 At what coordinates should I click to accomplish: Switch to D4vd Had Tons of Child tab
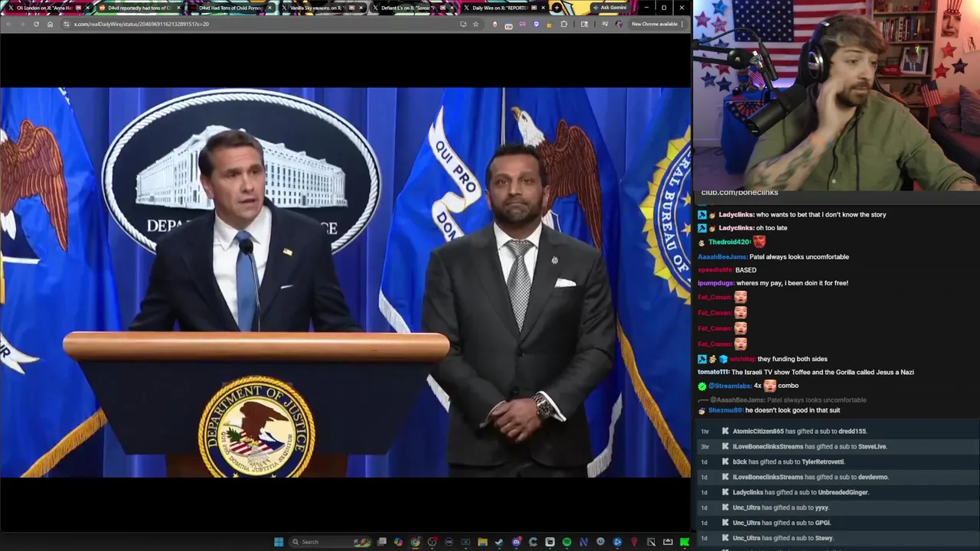[x=230, y=8]
